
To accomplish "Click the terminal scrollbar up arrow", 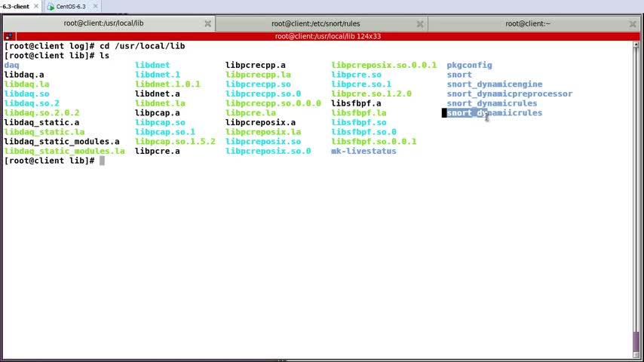I will coord(636,44).
